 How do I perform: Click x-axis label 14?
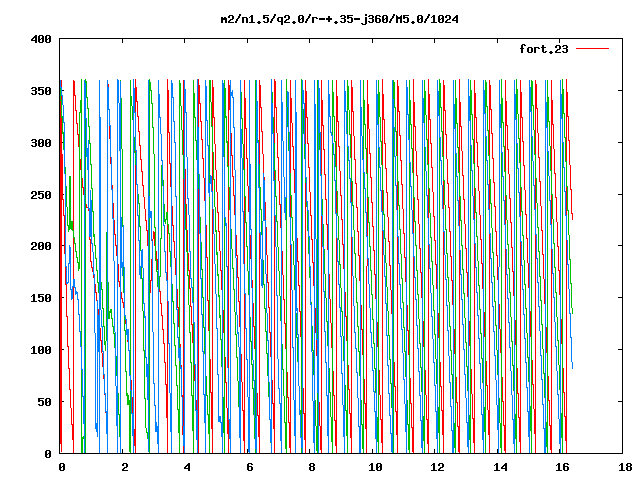(x=500, y=467)
